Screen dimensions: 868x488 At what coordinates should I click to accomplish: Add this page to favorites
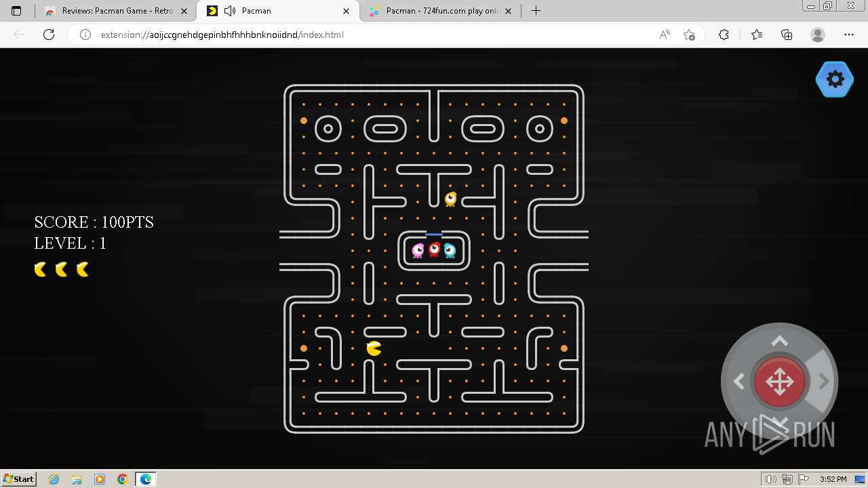click(x=689, y=35)
